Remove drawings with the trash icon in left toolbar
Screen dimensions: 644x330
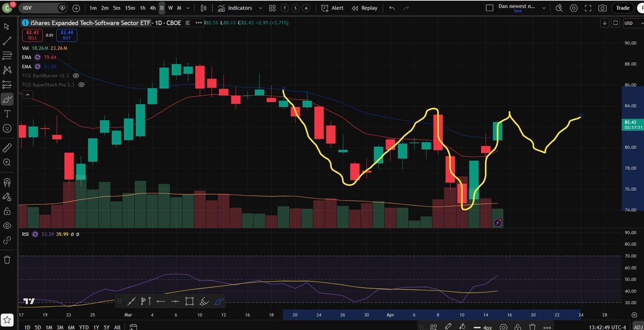coord(8,260)
